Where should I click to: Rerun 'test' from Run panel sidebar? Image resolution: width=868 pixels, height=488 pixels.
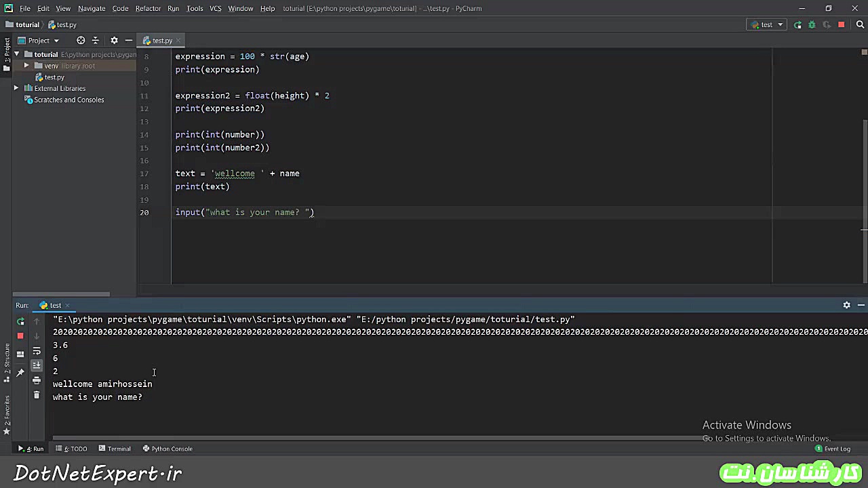(x=20, y=321)
